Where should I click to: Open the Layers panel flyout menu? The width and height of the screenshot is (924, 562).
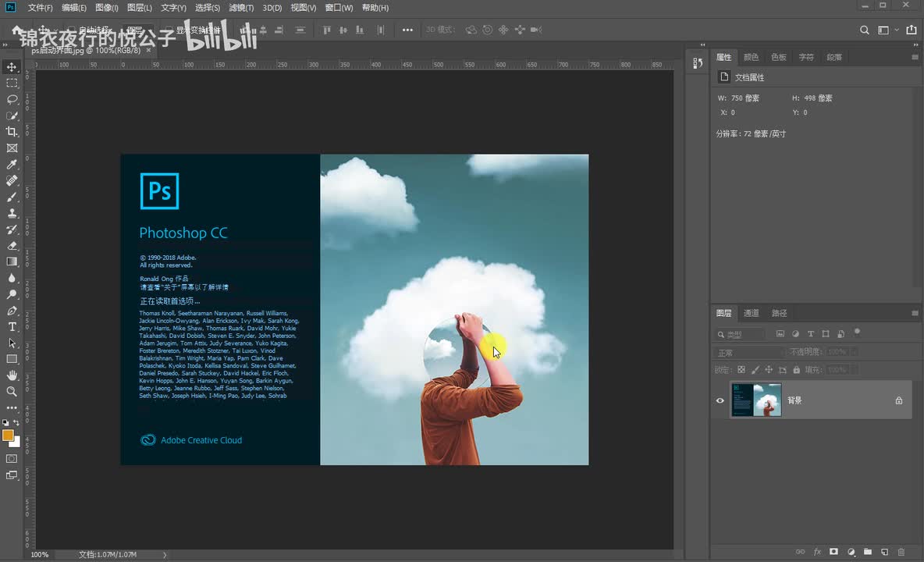(915, 313)
